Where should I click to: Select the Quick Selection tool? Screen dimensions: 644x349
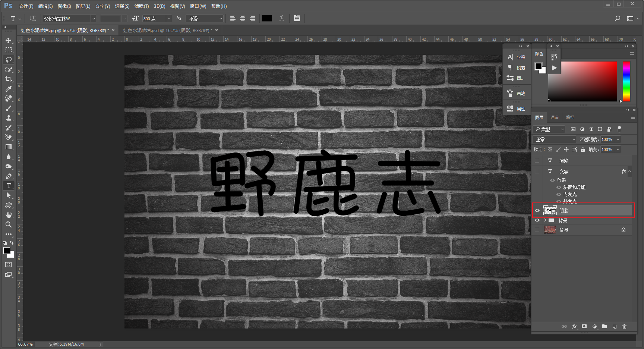(x=9, y=69)
